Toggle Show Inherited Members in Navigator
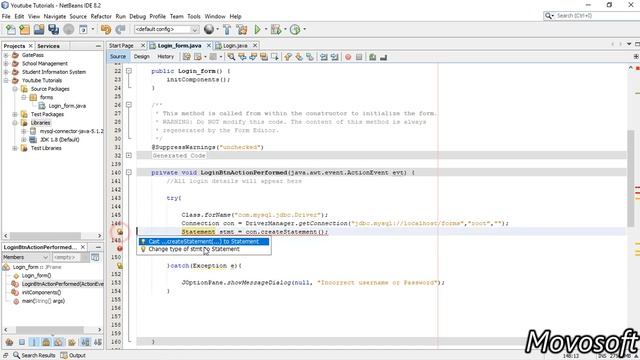640x360 pixels. pos(9,342)
